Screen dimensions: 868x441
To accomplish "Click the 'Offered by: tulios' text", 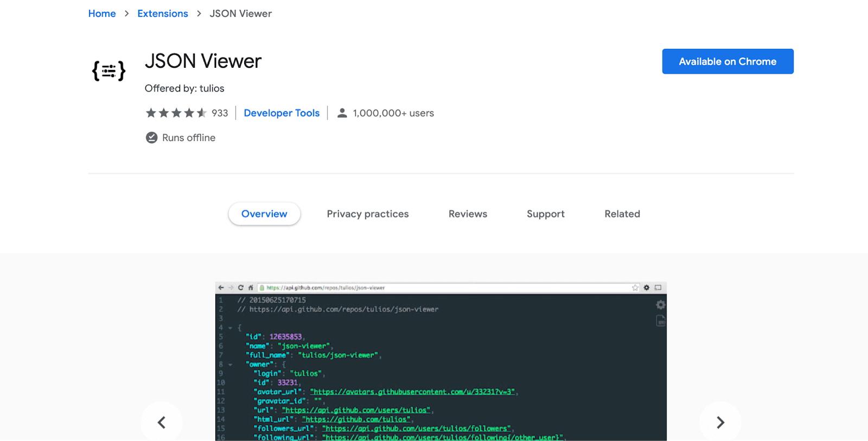I will (x=184, y=88).
